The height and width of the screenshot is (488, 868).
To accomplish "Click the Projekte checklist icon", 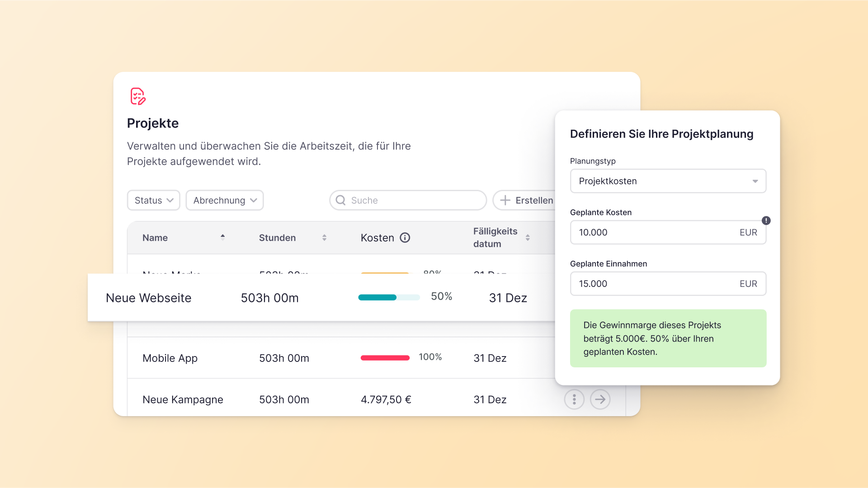I will 138,96.
